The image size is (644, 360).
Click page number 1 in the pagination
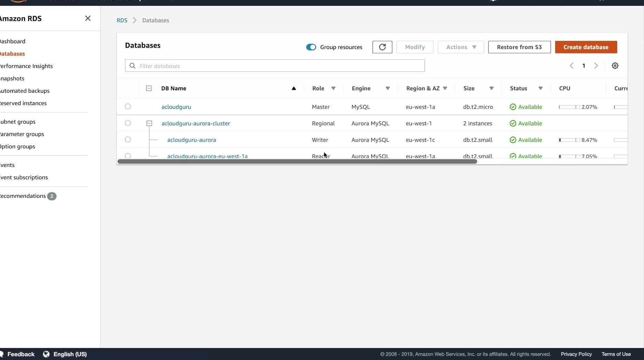click(x=584, y=66)
